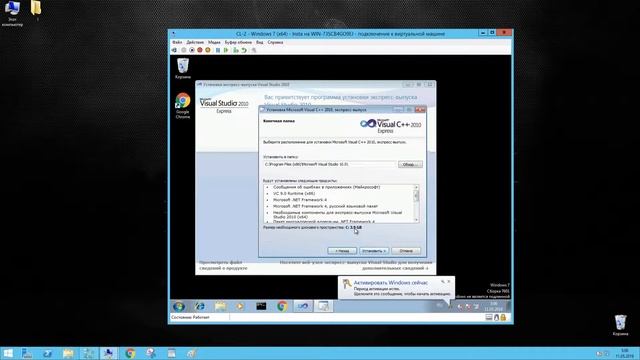Click the orange Save VM state icon
640x360 pixels.
pos(208,50)
